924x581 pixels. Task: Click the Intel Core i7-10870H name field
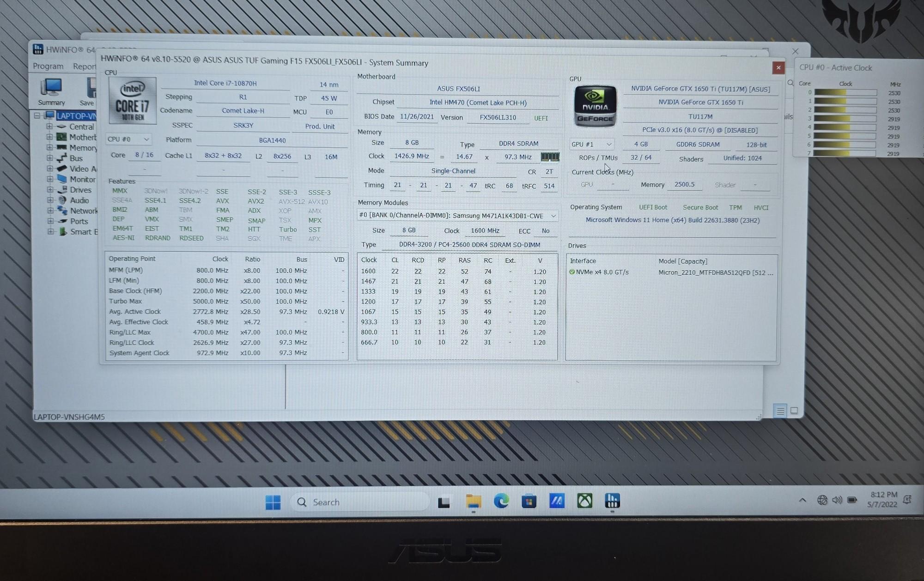225,83
